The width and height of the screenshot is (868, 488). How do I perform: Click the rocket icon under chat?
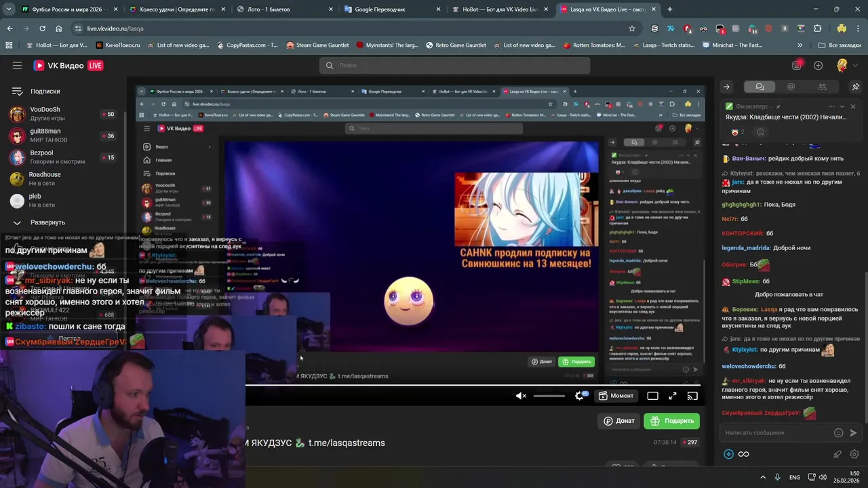pyautogui.click(x=837, y=454)
